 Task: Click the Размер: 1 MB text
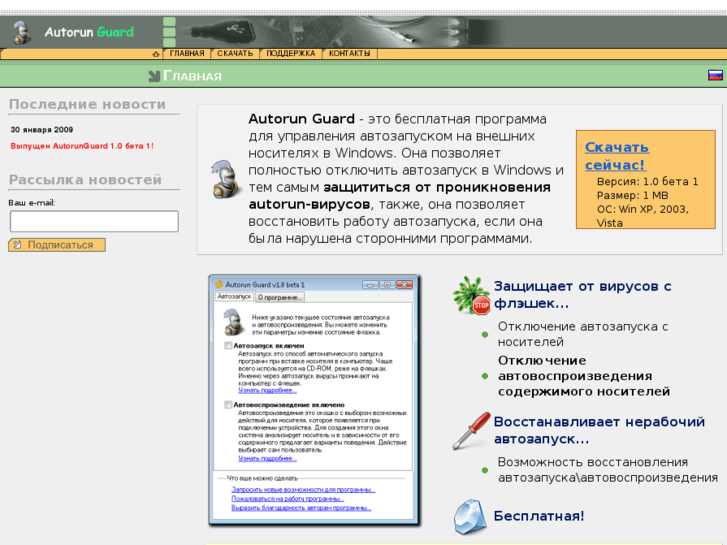(632, 195)
